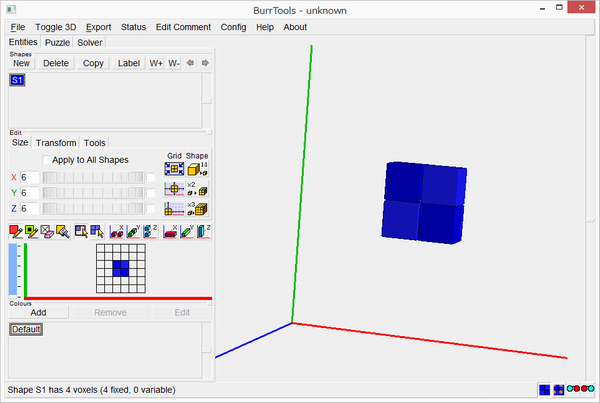The height and width of the screenshot is (403, 600).
Task: Toggle mirror drawing along the X axis
Action: (116, 232)
